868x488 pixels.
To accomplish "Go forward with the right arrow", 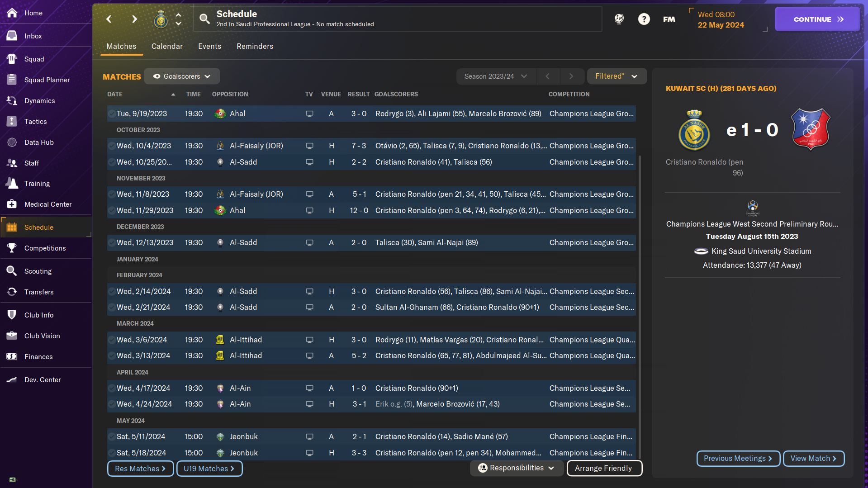I will (x=134, y=19).
